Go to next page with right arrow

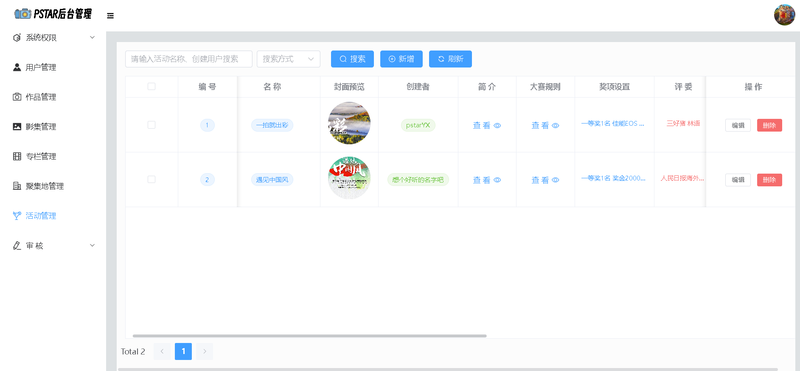[205, 351]
